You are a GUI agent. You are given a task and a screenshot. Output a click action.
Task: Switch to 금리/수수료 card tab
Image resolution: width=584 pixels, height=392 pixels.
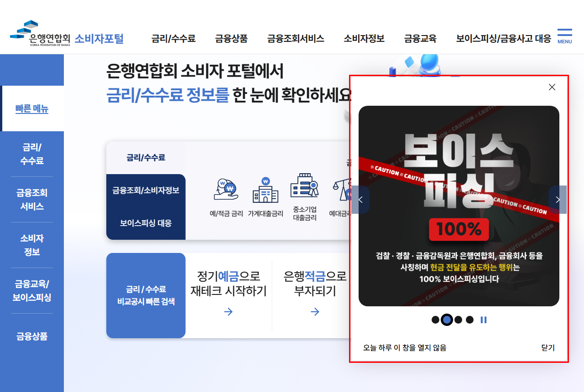(x=146, y=158)
